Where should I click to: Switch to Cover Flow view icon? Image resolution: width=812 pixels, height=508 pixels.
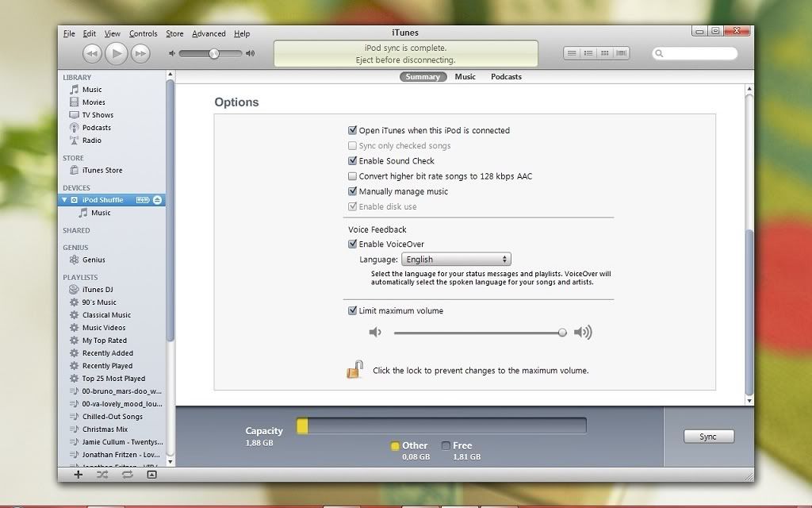coord(622,53)
